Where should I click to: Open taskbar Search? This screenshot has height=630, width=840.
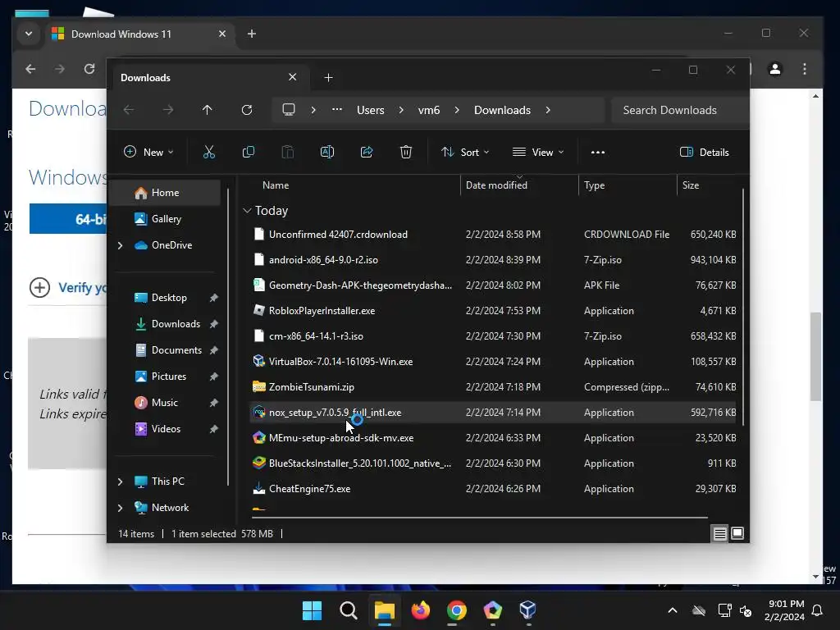click(348, 610)
